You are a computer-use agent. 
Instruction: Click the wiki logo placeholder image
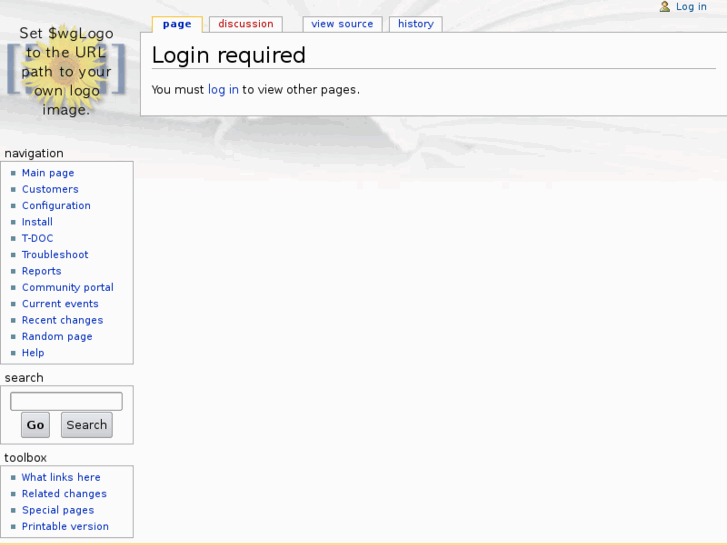pyautogui.click(x=66, y=71)
